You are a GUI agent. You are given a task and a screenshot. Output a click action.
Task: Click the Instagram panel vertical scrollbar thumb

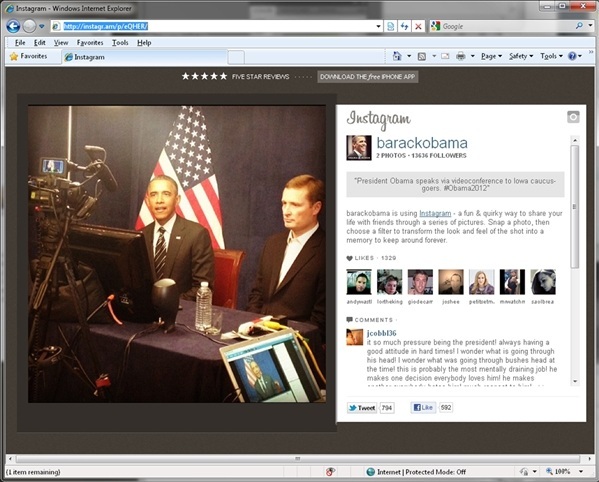575,206
